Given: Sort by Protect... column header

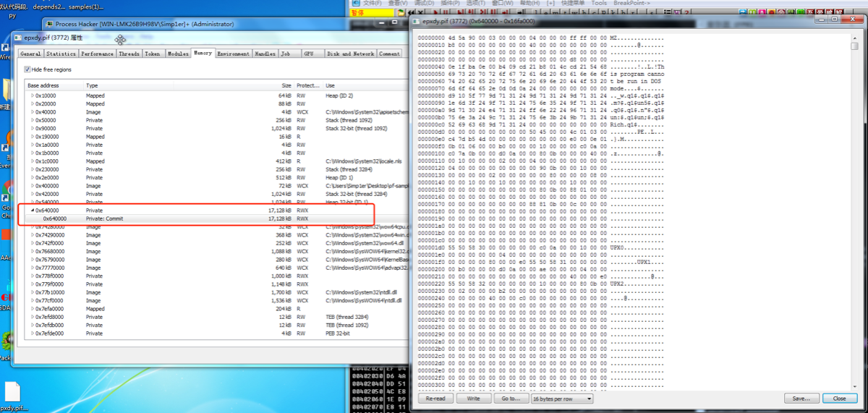Looking at the screenshot, I should point(309,85).
